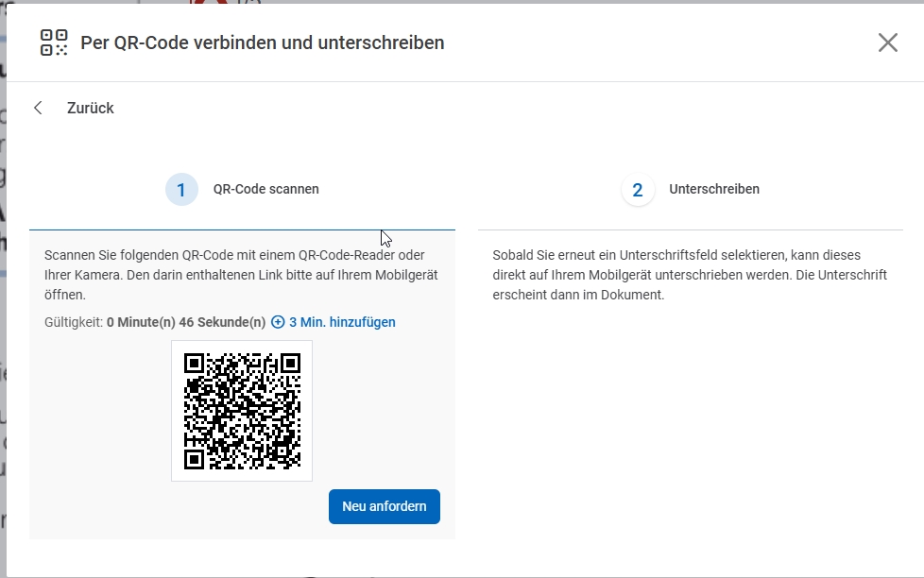924x578 pixels.
Task: Click the back chevron arrow icon
Action: pos(39,108)
